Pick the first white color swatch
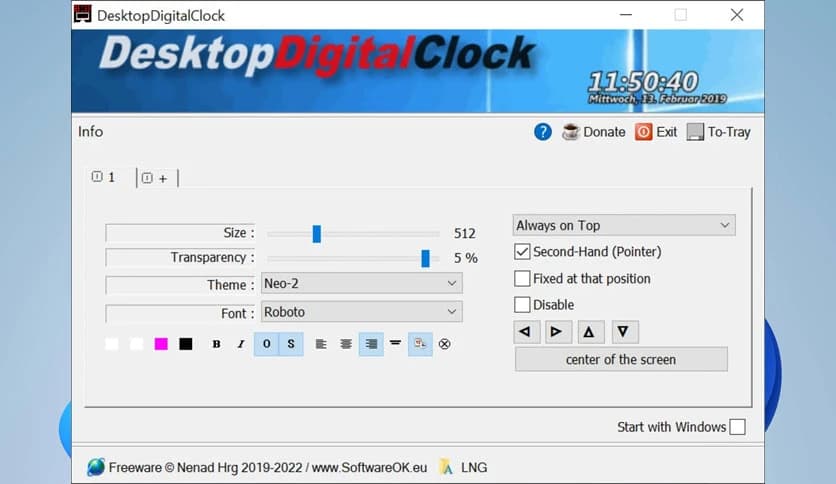This screenshot has width=836, height=484. pyautogui.click(x=111, y=344)
